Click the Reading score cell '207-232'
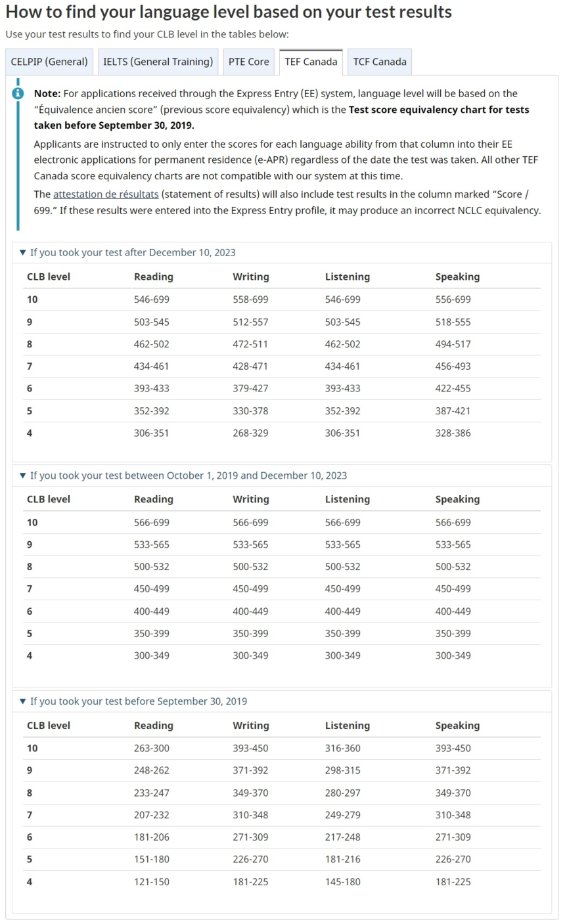Image resolution: width=565 pixels, height=924 pixels. [151, 815]
